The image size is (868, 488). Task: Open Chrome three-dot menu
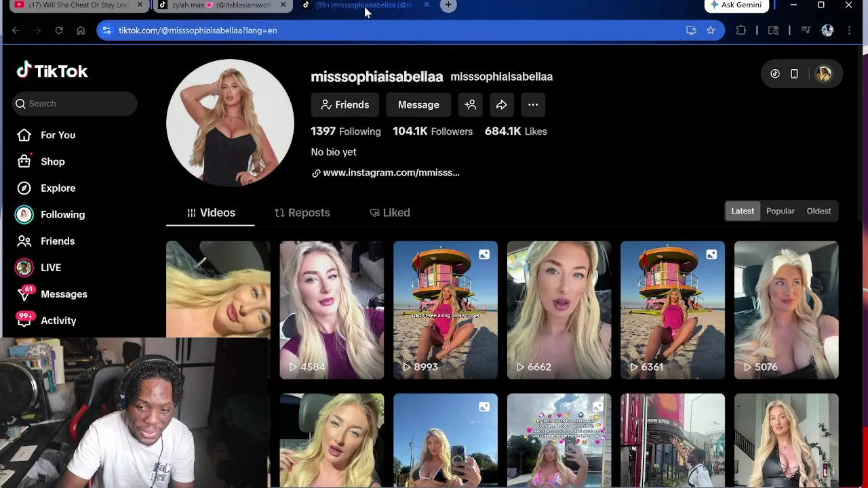849,30
